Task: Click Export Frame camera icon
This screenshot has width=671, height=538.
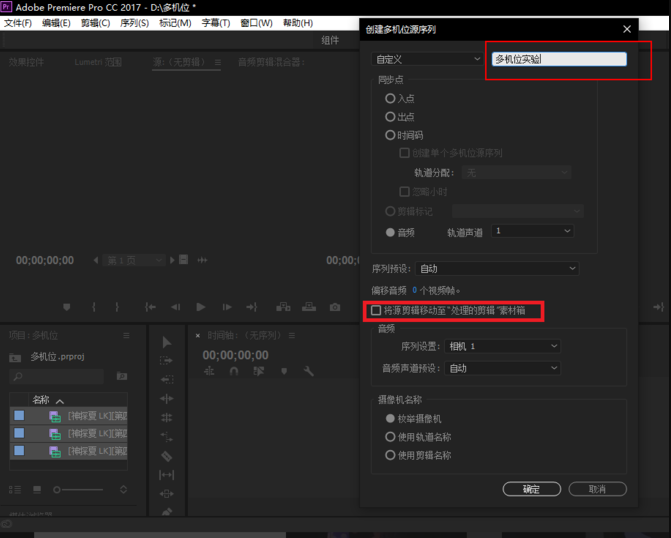Action: click(335, 307)
